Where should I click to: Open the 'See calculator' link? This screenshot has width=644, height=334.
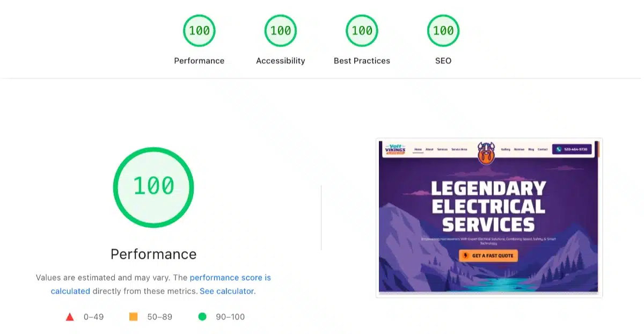click(226, 291)
